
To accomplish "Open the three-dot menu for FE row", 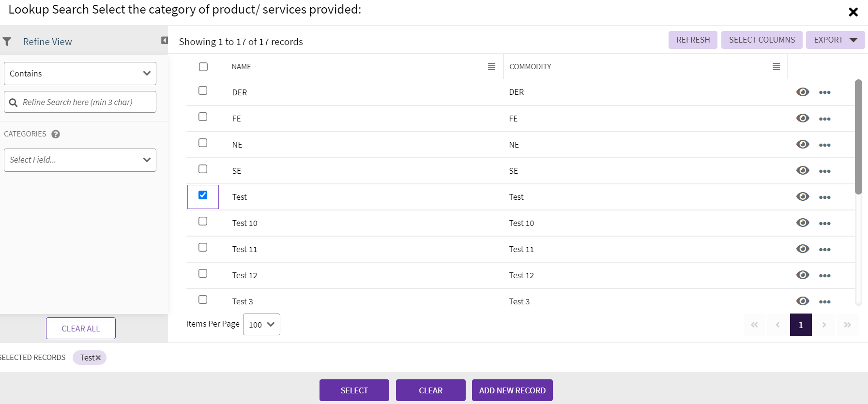I will (824, 119).
